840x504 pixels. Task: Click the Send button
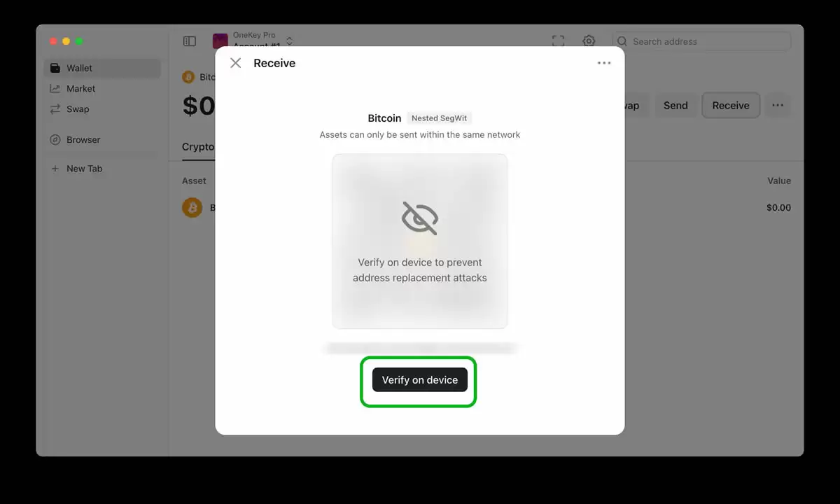[x=675, y=106]
